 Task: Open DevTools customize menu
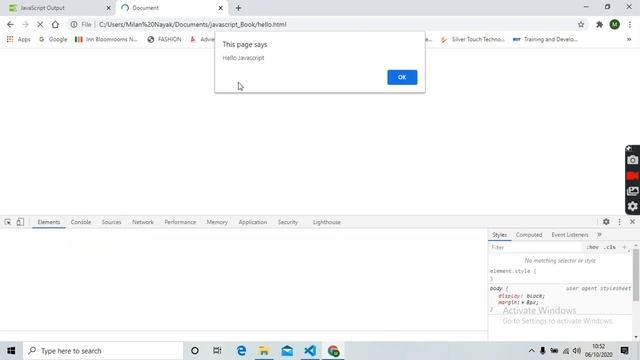(x=620, y=222)
